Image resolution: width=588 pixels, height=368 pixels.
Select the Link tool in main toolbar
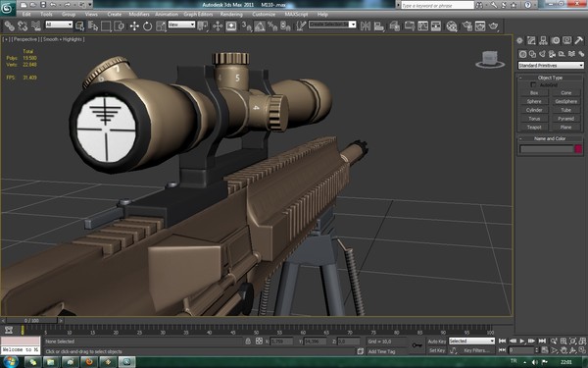pyautogui.click(x=10, y=26)
